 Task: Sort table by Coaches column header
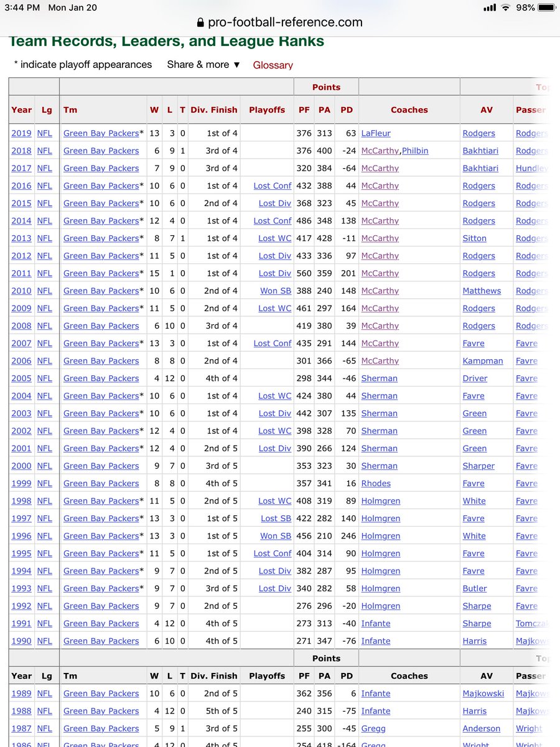[x=409, y=110]
